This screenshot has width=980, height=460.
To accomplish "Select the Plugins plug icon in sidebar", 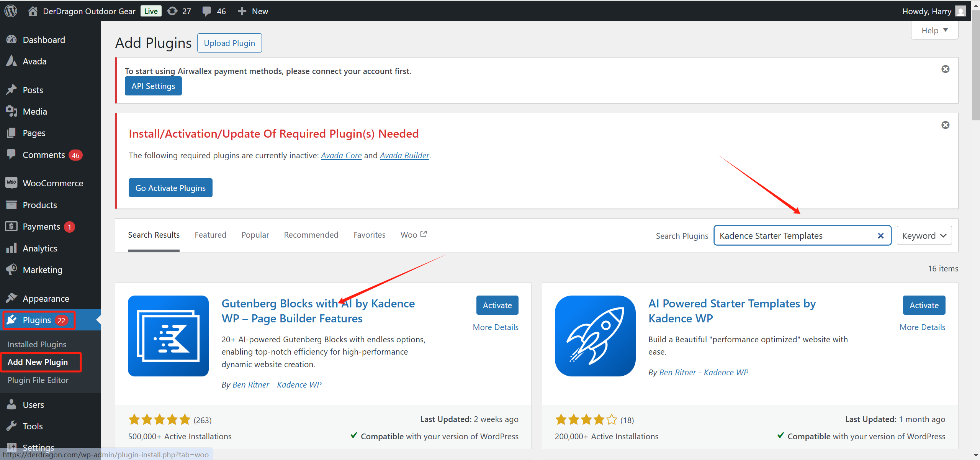I will tap(11, 320).
